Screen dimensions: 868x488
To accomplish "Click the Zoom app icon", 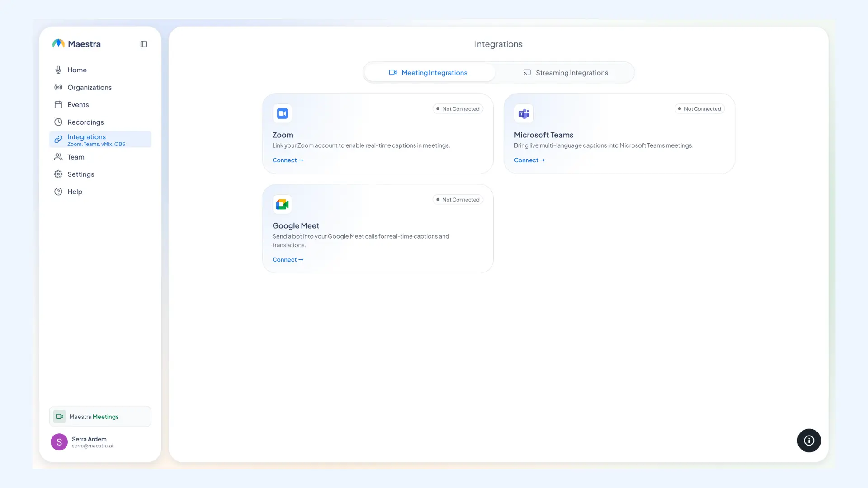I will click(x=283, y=113).
